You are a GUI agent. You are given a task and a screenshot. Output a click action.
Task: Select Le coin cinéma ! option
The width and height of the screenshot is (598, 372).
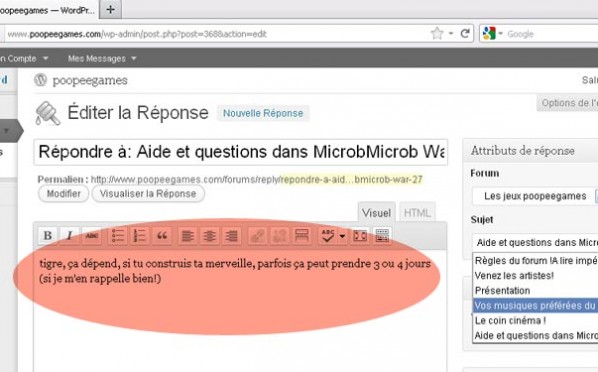pos(535,320)
